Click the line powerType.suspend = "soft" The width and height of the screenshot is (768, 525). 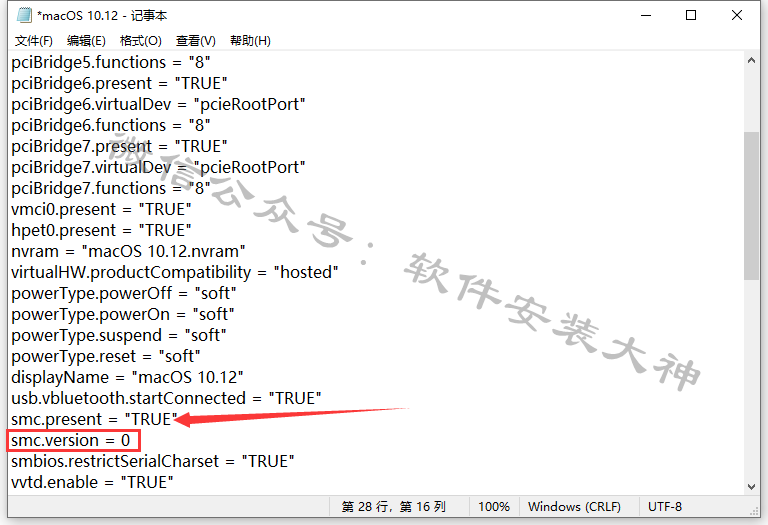pyautogui.click(x=119, y=336)
